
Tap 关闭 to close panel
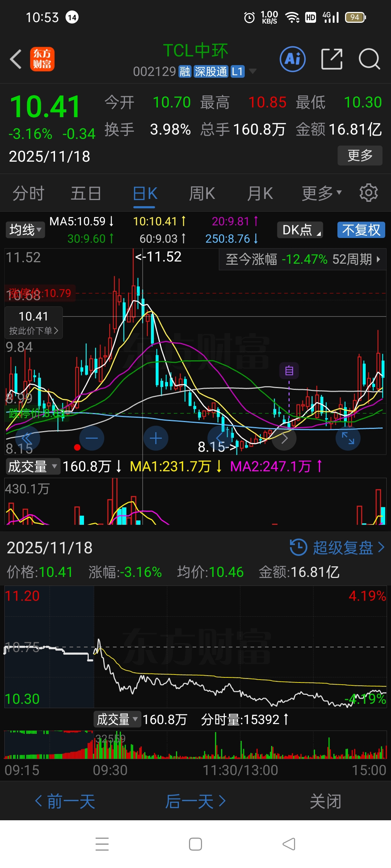point(325,801)
